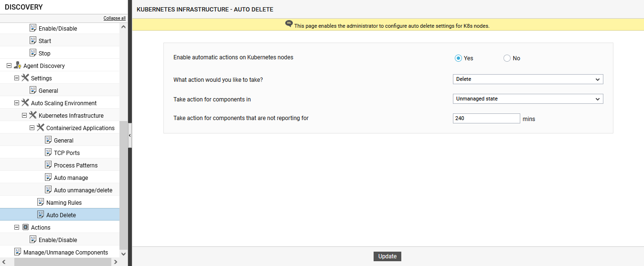The height and width of the screenshot is (266, 644).
Task: Click the not-reporting minutes field showing 240
Action: [486, 119]
